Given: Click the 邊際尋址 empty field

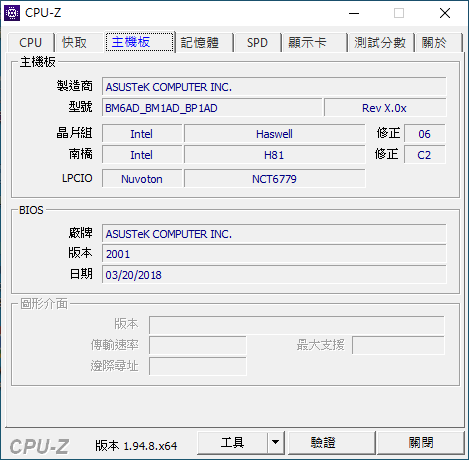Looking at the screenshot, I should click(x=198, y=366).
